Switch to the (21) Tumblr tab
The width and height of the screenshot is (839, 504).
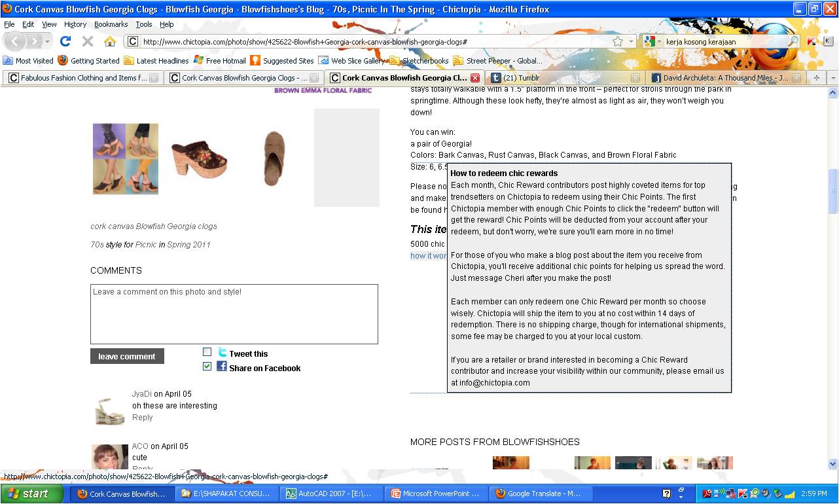565,78
